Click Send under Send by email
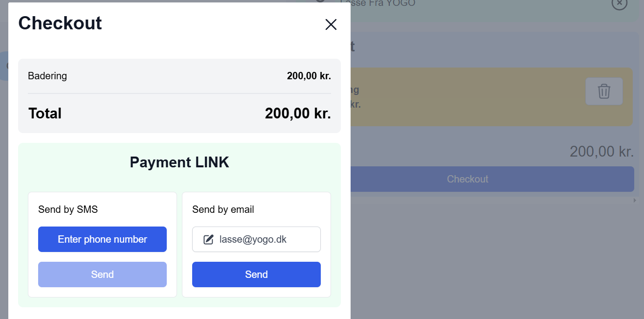This screenshot has width=644, height=319. 256,274
